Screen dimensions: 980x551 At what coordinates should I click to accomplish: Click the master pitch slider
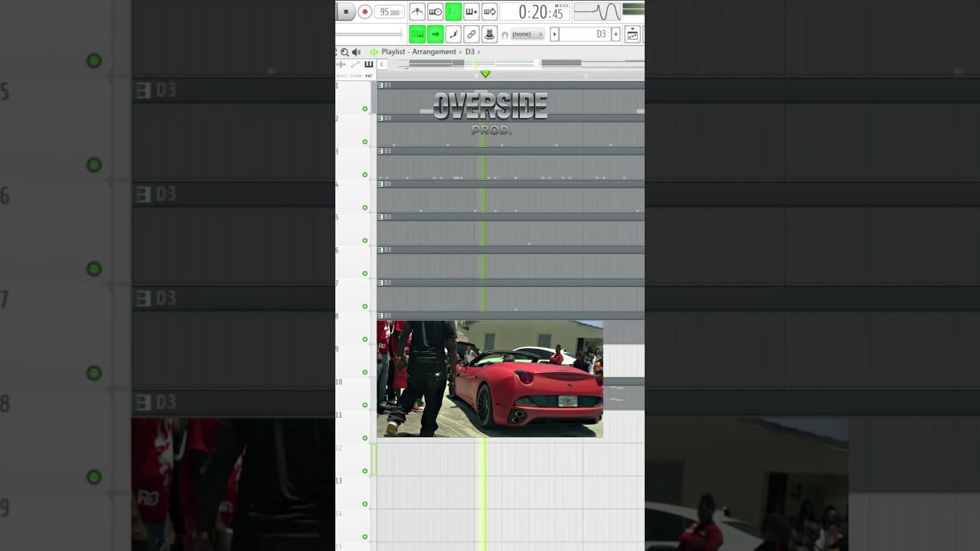click(x=369, y=34)
